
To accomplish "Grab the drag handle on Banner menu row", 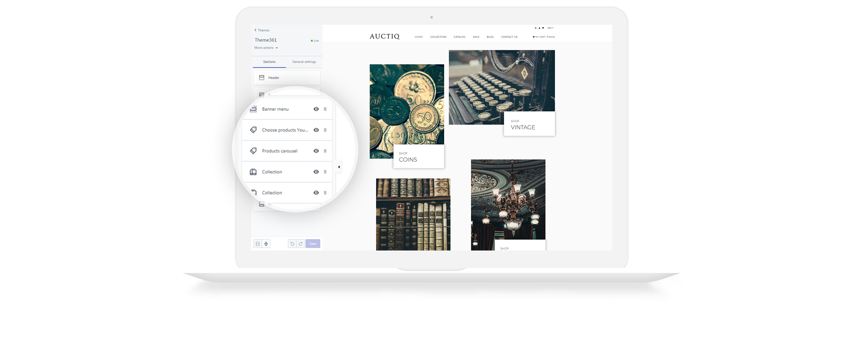I will (x=325, y=109).
